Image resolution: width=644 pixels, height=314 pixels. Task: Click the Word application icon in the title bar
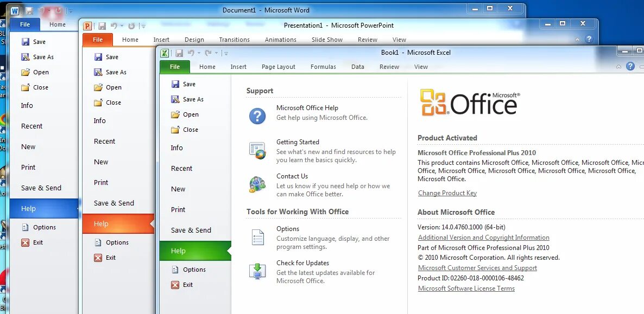tap(15, 10)
